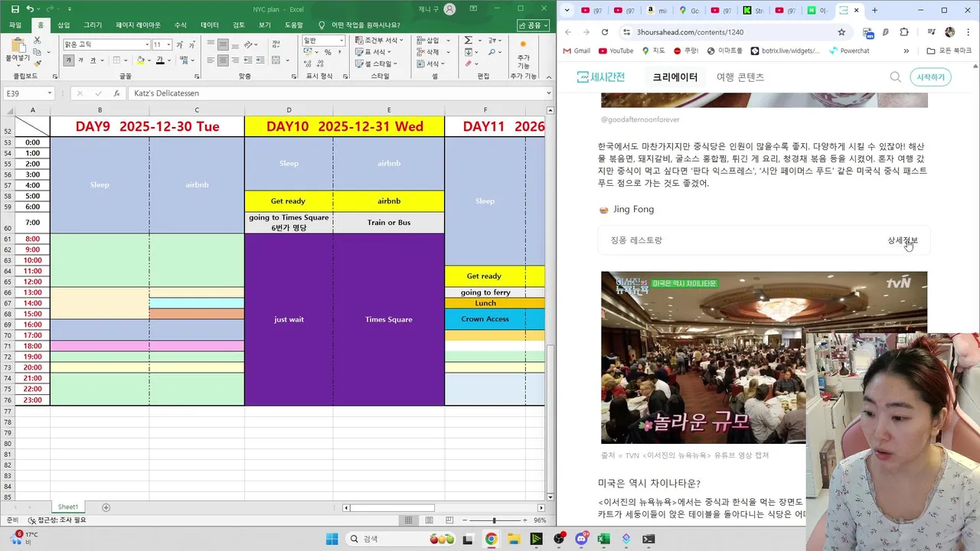Adjust the Excel zoom slider
980x551 pixels.
[494, 520]
